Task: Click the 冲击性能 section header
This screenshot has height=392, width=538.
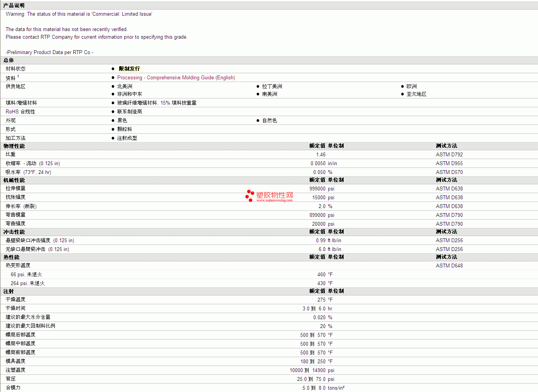Action: tap(14, 232)
